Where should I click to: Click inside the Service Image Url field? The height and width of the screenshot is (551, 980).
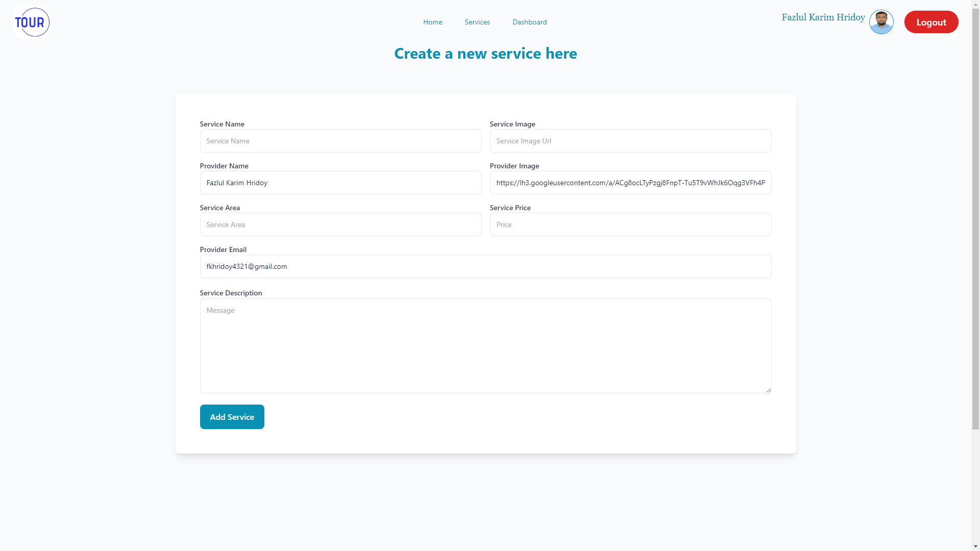click(630, 140)
